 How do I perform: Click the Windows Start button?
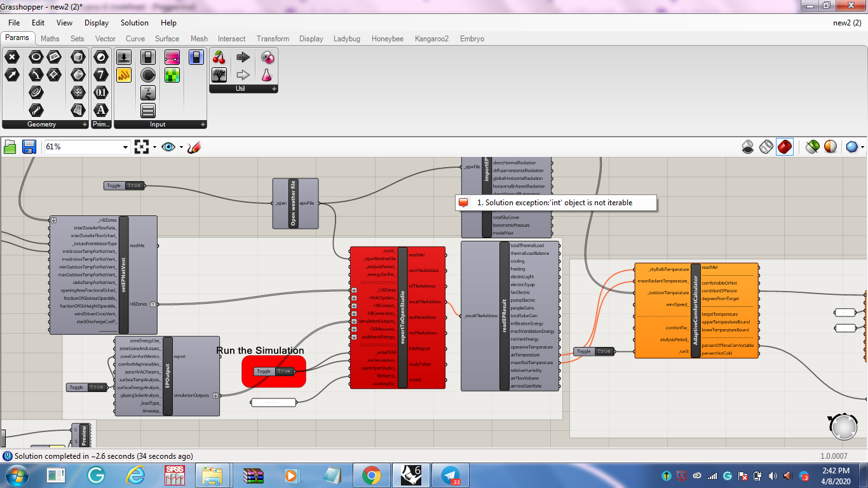(x=15, y=475)
